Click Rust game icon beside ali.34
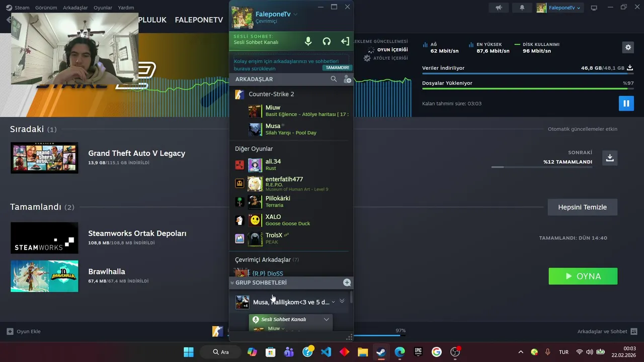Screen dimensions: 644x362 click(x=239, y=165)
